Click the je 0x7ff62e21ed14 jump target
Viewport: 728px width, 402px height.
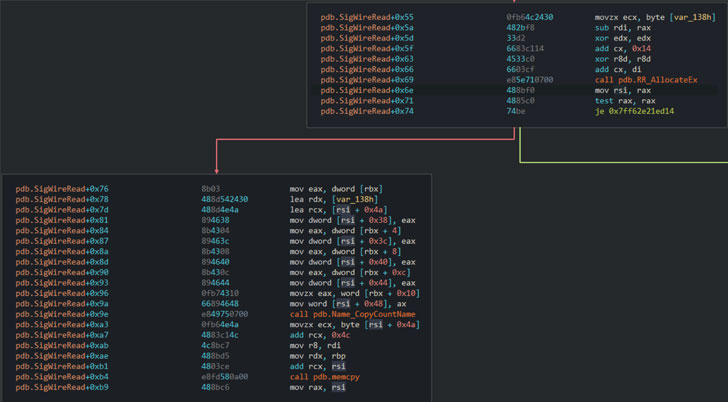pos(634,111)
